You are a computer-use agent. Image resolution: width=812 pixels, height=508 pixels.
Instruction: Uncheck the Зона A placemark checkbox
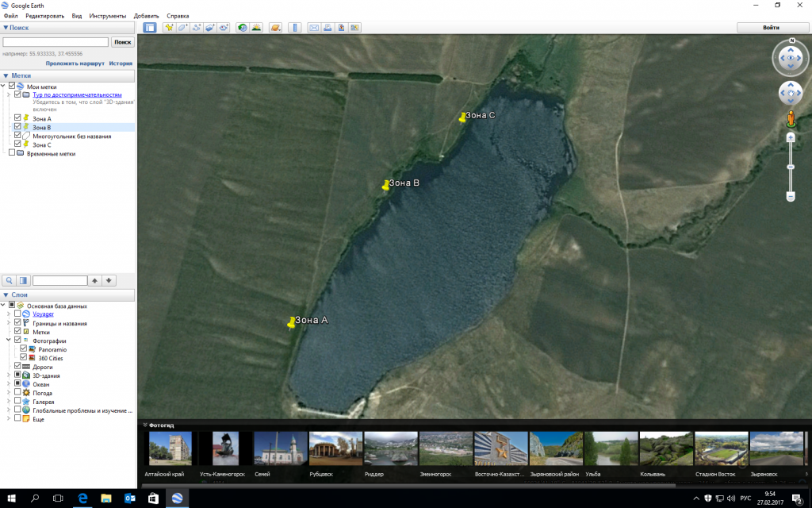[17, 118]
